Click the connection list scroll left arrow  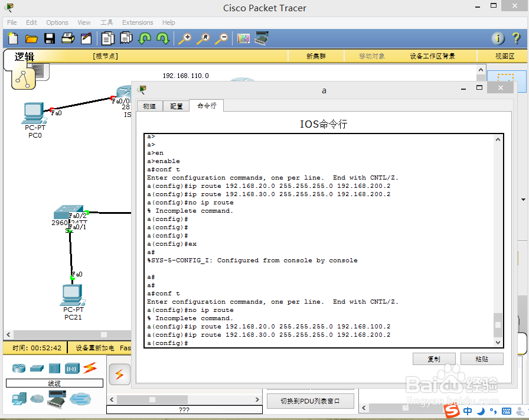click(x=112, y=399)
